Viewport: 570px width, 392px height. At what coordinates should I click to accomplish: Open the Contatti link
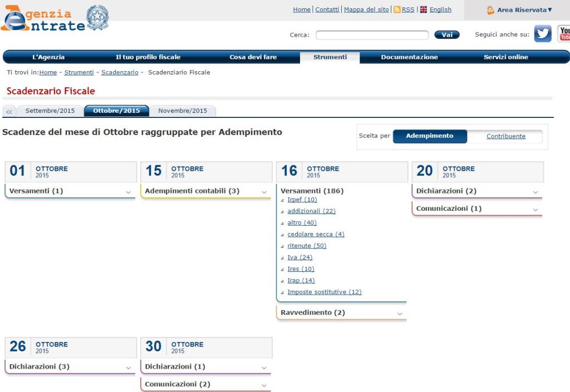tap(327, 10)
